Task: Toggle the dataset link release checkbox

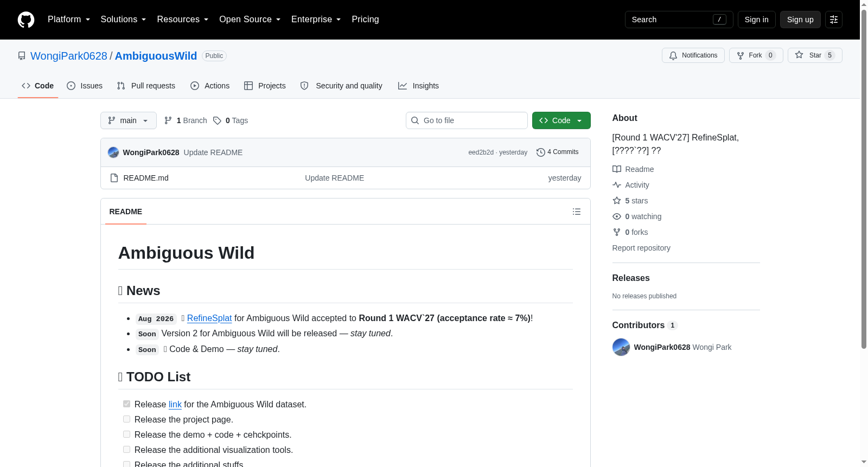Action: click(x=126, y=404)
